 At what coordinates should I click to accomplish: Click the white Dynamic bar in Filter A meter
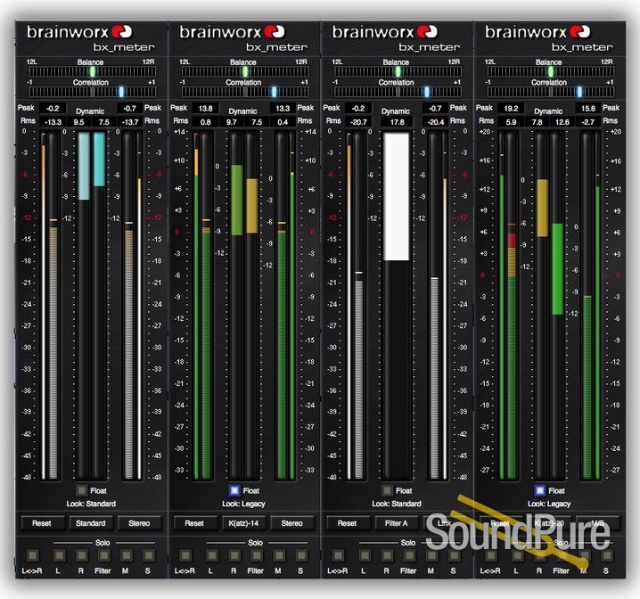tap(396, 197)
